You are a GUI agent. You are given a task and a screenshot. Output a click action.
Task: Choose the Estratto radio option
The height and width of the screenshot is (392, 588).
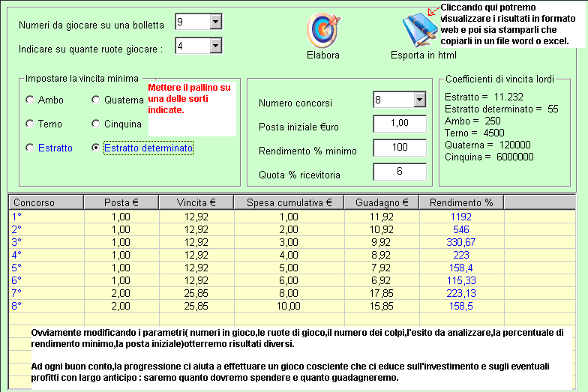click(x=30, y=148)
